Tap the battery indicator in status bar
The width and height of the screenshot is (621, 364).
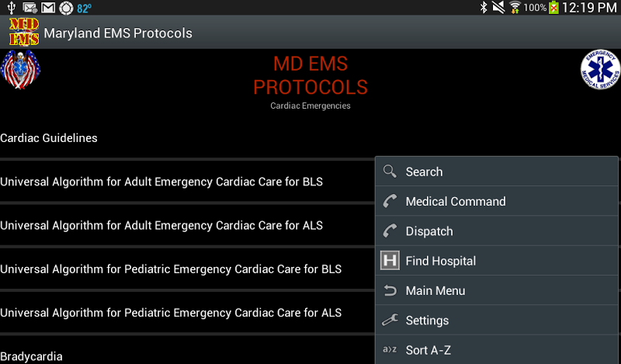pyautogui.click(x=553, y=8)
